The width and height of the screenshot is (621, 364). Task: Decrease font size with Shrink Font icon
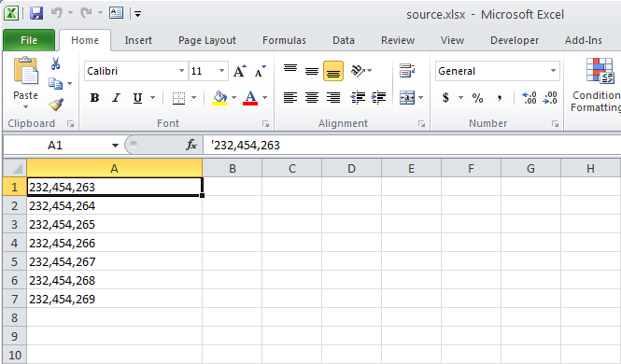(261, 71)
